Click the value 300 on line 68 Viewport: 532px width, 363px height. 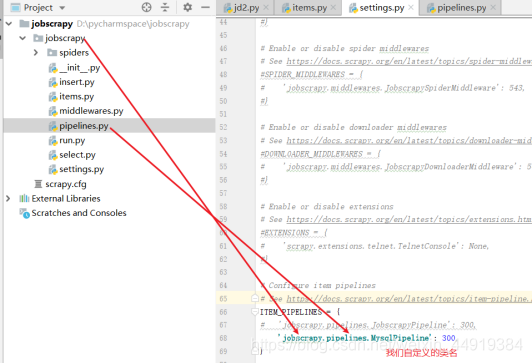(x=449, y=338)
